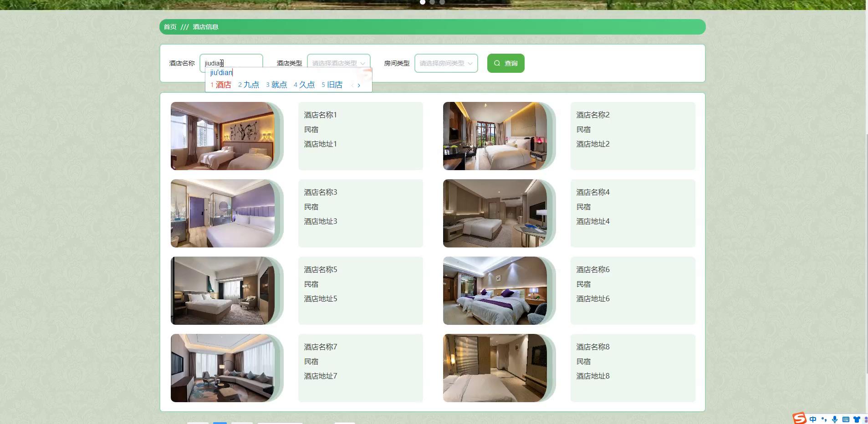Open the IME soft keyboard icon
The image size is (868, 424).
pyautogui.click(x=846, y=419)
